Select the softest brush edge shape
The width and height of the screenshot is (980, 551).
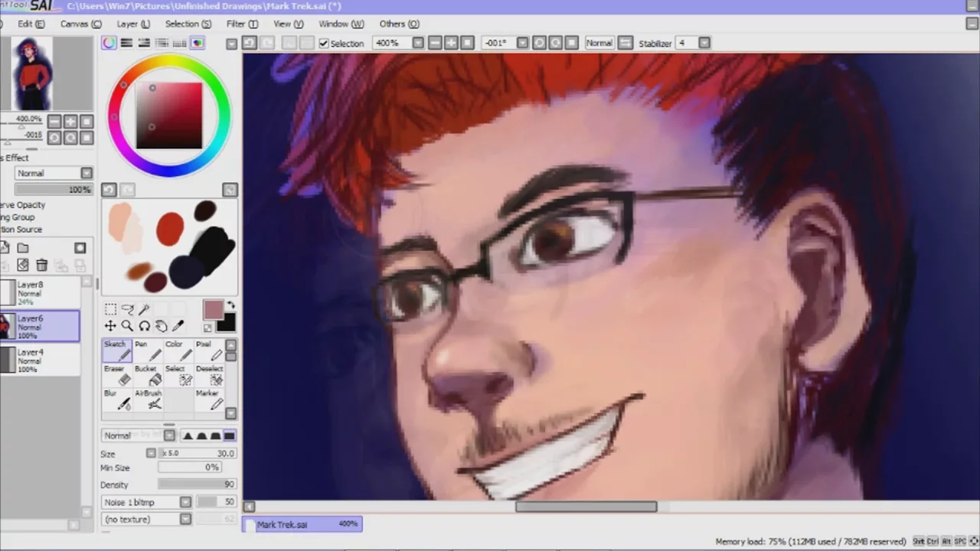click(188, 435)
